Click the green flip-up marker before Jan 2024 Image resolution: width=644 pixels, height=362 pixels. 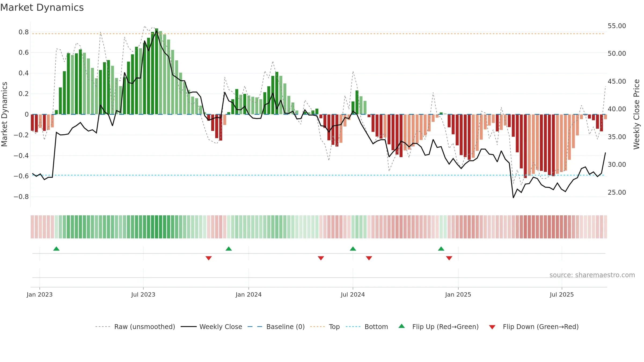tap(229, 249)
